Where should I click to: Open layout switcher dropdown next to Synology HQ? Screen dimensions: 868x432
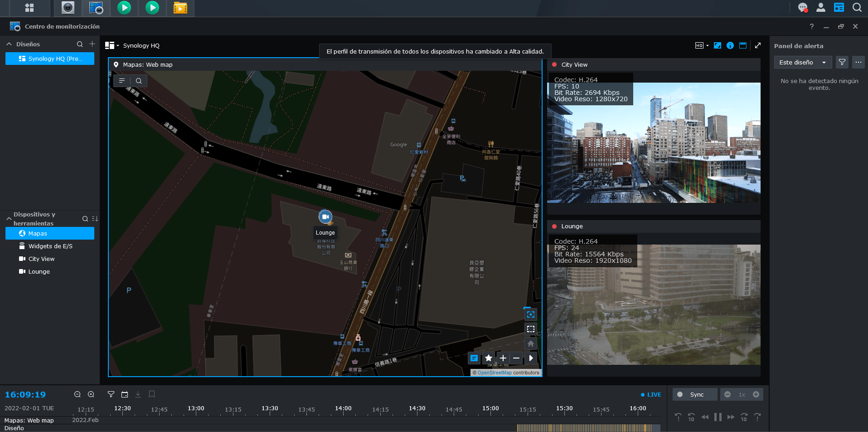coord(112,45)
